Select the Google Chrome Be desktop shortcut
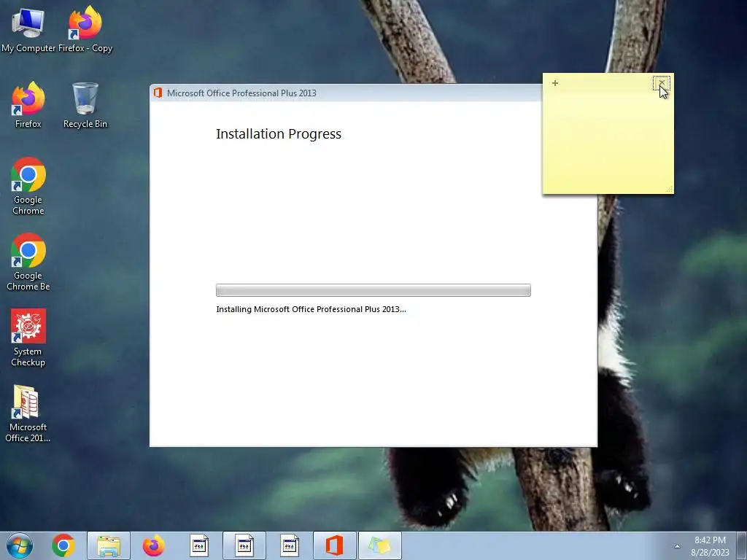This screenshot has height=560, width=747. click(x=28, y=262)
